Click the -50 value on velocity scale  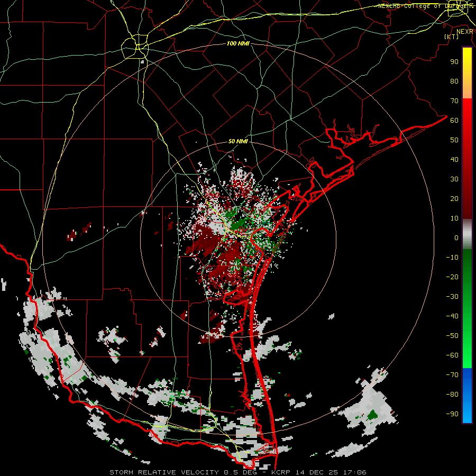coord(452,336)
